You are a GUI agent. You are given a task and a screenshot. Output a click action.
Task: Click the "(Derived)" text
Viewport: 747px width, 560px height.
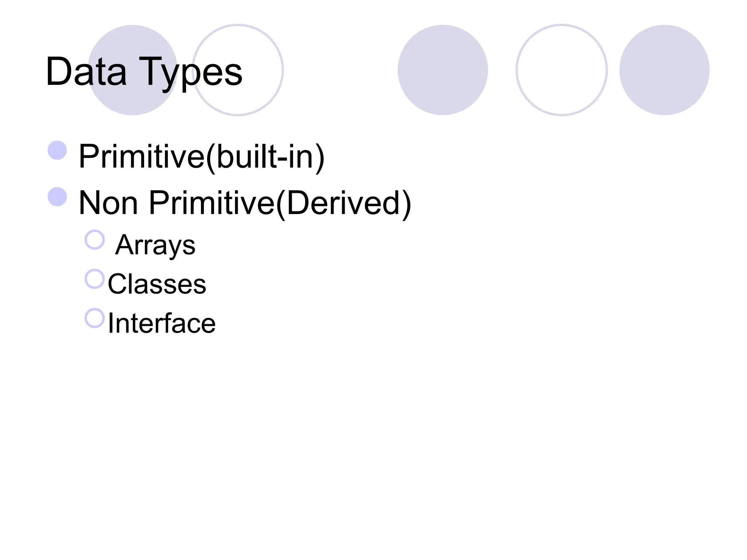tap(344, 203)
